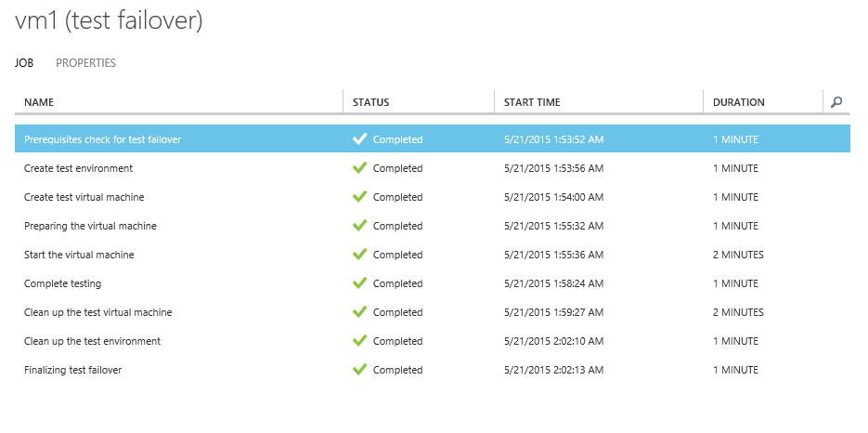Click the vm1 (test failover) page title
Image resolution: width=868 pixels, height=433 pixels.
point(109,20)
